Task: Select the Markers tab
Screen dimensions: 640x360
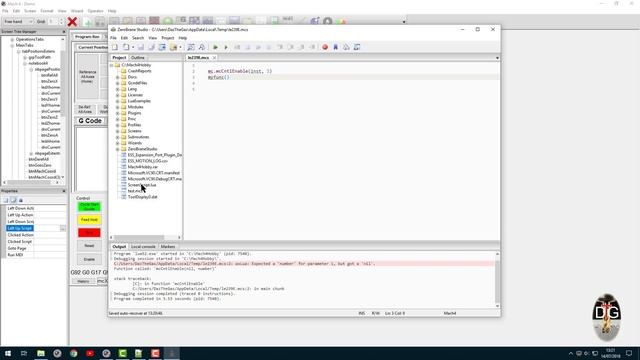Action: click(168, 247)
